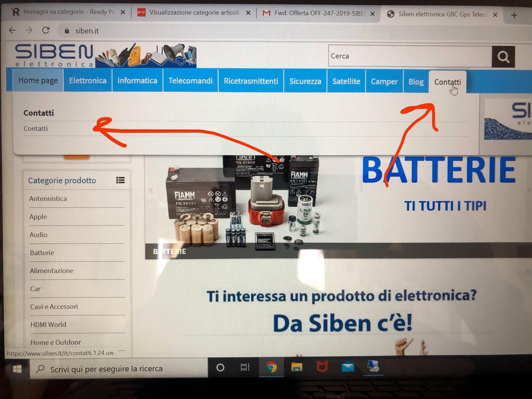The image size is (532, 399).
Task: Click the Contatti submenu link
Action: (x=36, y=129)
